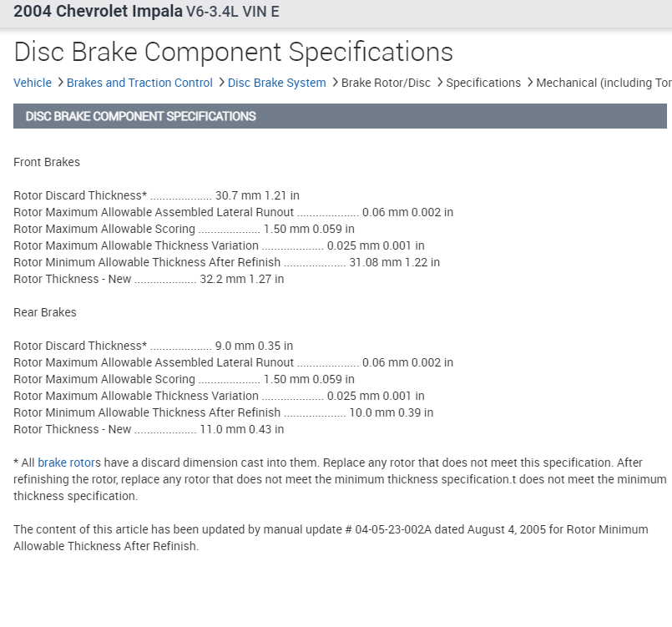Click the chevron right after Vehicle
This screenshot has height=627, width=672.
point(59,83)
